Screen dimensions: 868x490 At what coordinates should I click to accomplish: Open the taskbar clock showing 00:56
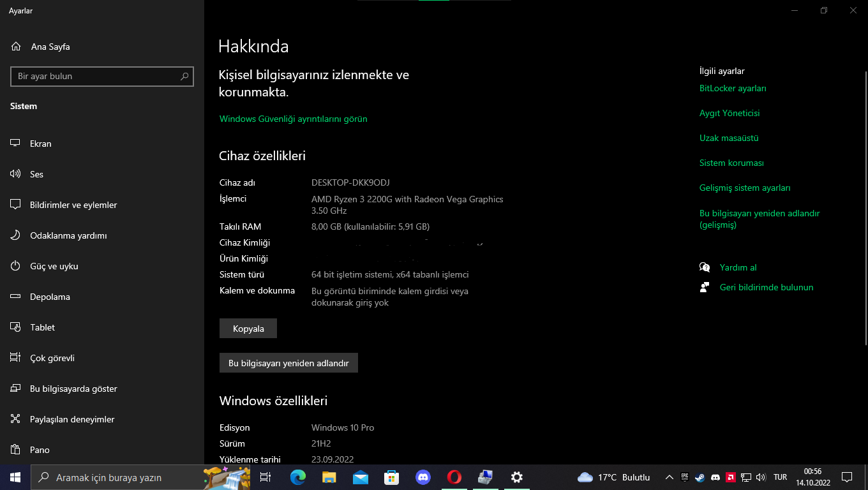(x=812, y=477)
